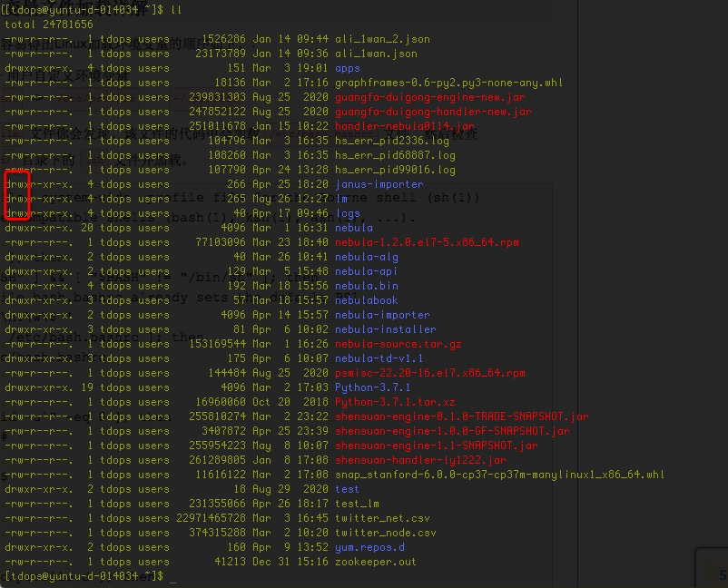
Task: Select the ali_1wan.json file name
Action: click(376, 54)
